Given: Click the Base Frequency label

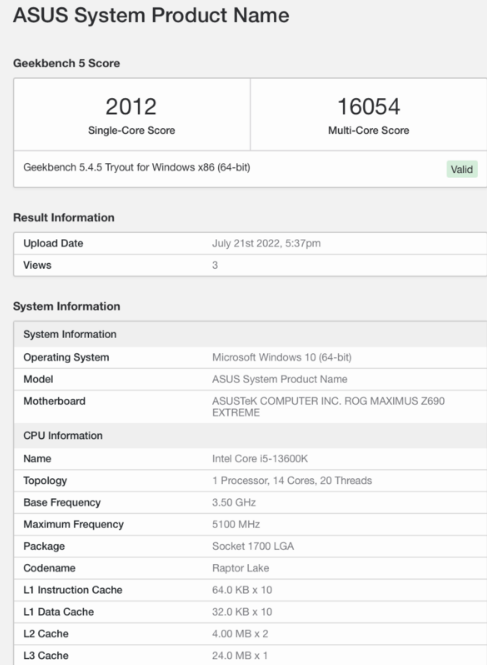Looking at the screenshot, I should point(62,503).
